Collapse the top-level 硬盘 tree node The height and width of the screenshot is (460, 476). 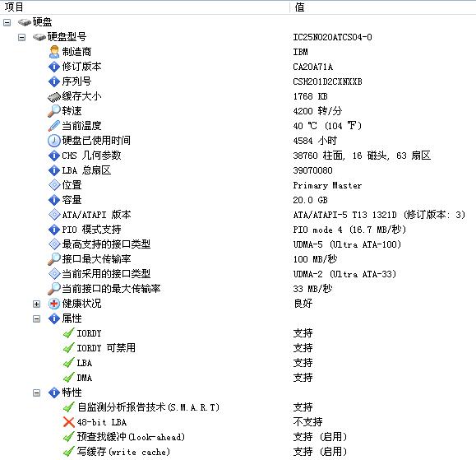coord(7,22)
